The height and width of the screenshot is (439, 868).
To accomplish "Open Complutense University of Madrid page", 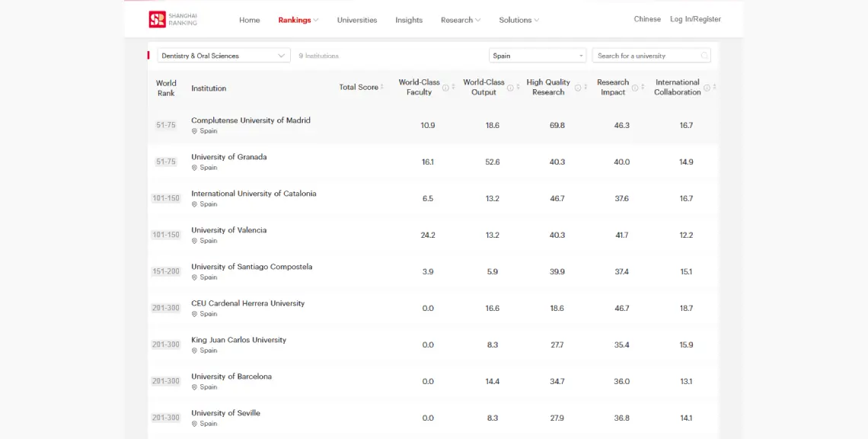I will 251,120.
